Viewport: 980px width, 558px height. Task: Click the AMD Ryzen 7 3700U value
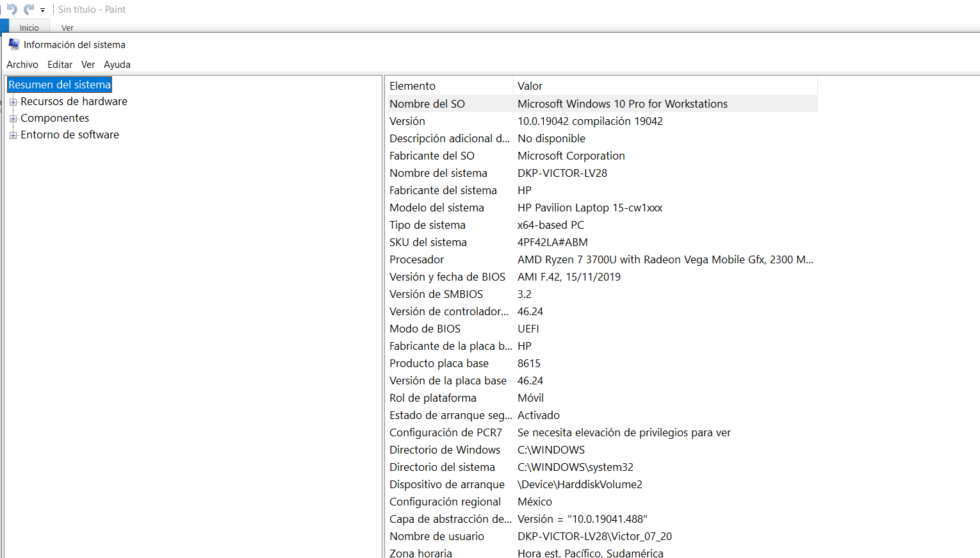click(666, 259)
